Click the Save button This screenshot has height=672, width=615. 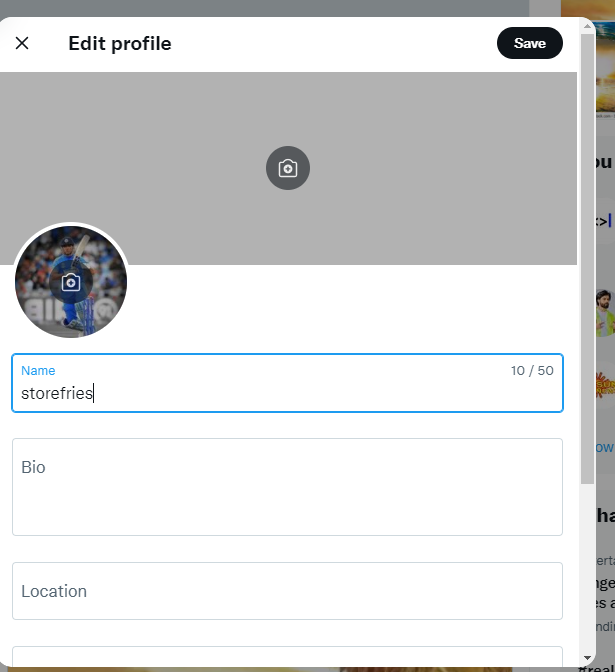(x=530, y=43)
